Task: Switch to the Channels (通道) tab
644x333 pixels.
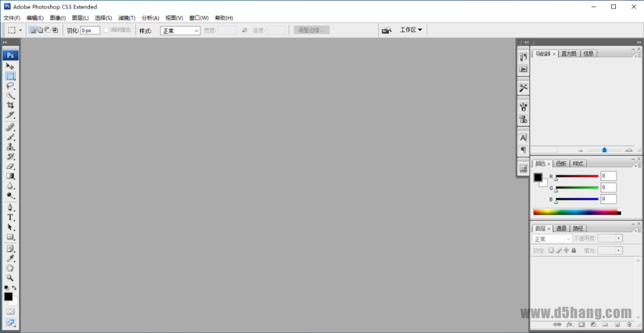Action: pyautogui.click(x=561, y=228)
